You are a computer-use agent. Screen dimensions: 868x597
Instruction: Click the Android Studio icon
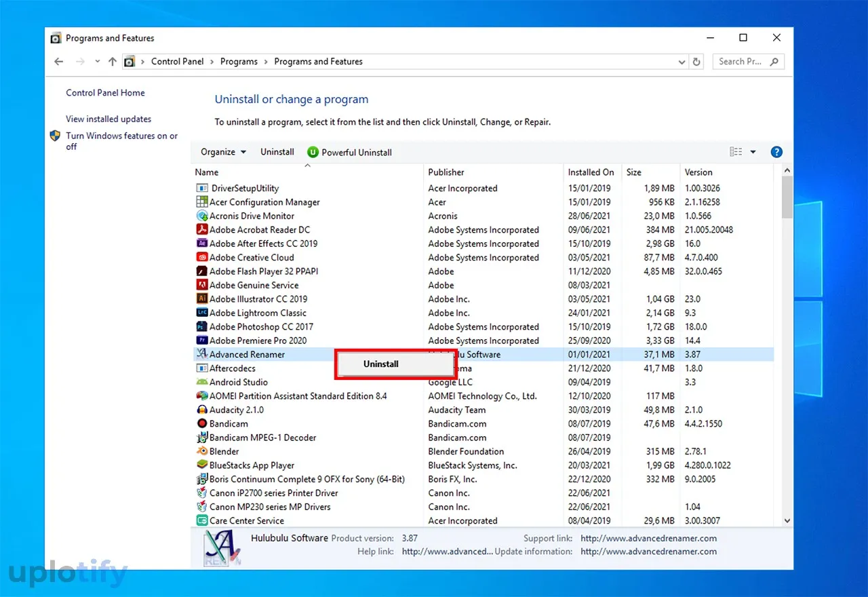pos(201,382)
